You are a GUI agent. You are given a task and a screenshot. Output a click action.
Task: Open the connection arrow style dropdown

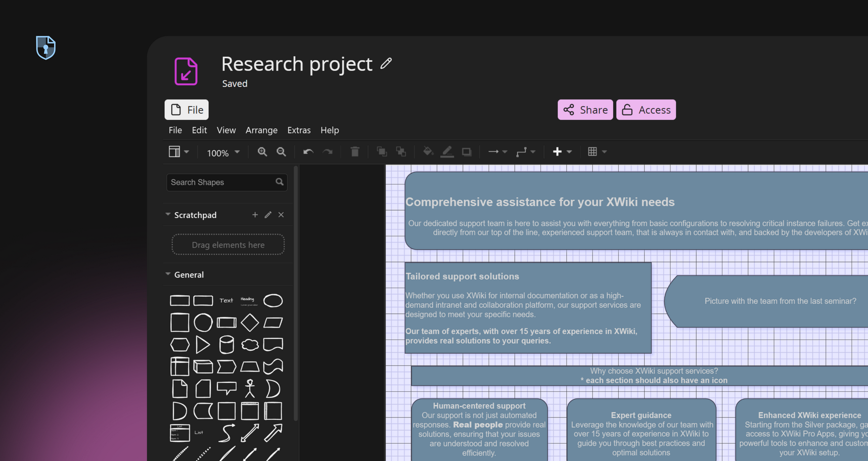coord(497,152)
